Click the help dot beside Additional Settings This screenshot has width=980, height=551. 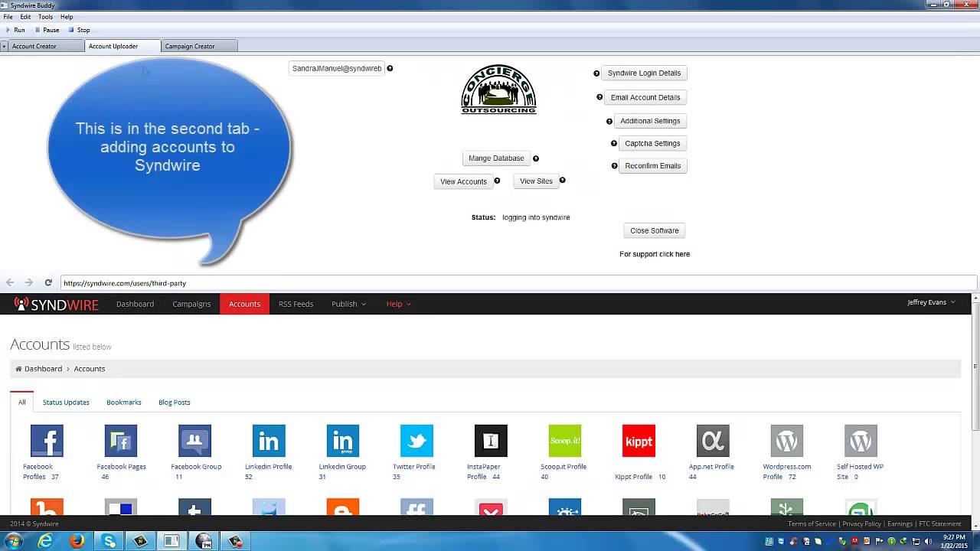(x=609, y=121)
